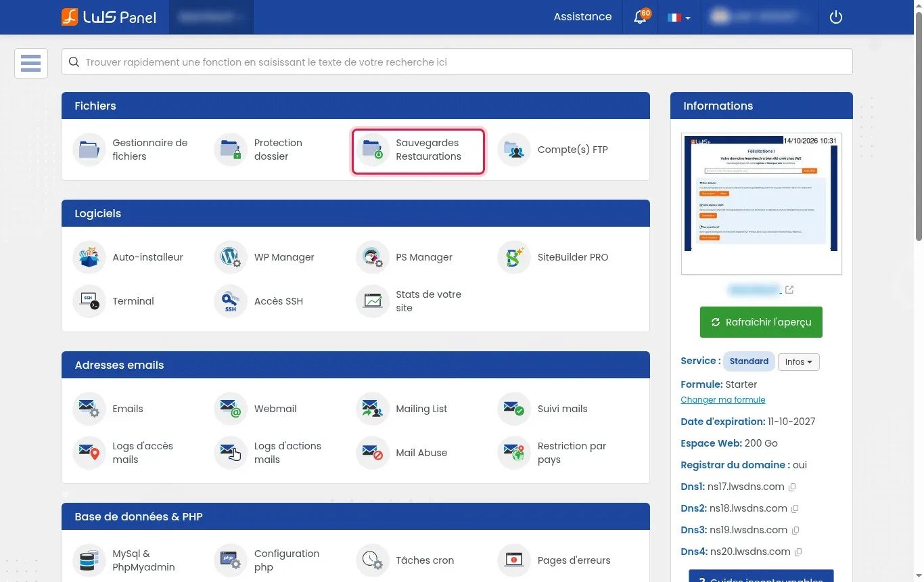Image resolution: width=924 pixels, height=582 pixels.
Task: Open the Gestionnaire de fichiers icon
Action: pos(89,150)
